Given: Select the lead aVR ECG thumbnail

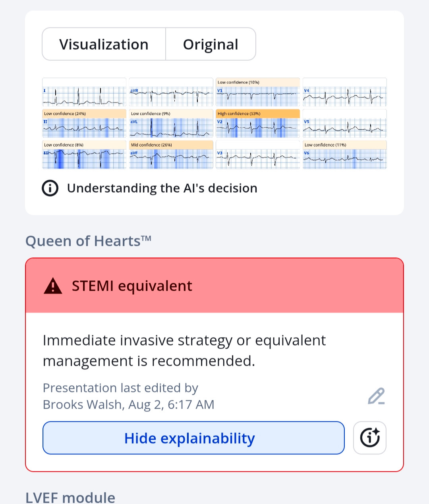Looking at the screenshot, I should click(x=171, y=92).
